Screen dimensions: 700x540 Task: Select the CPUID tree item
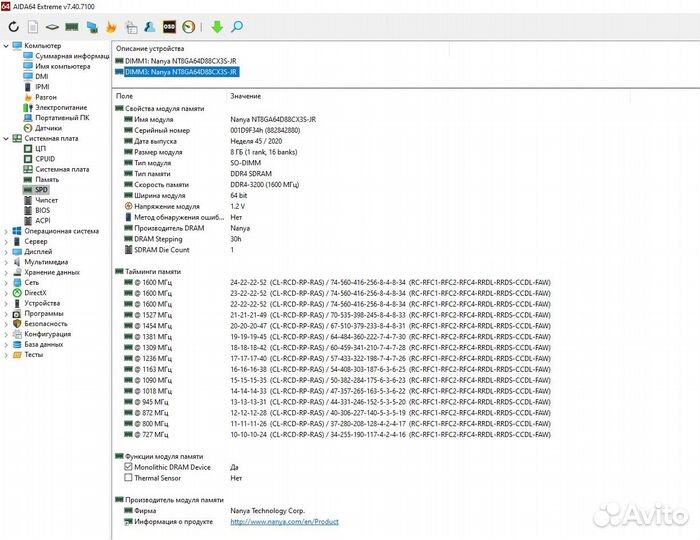45,158
